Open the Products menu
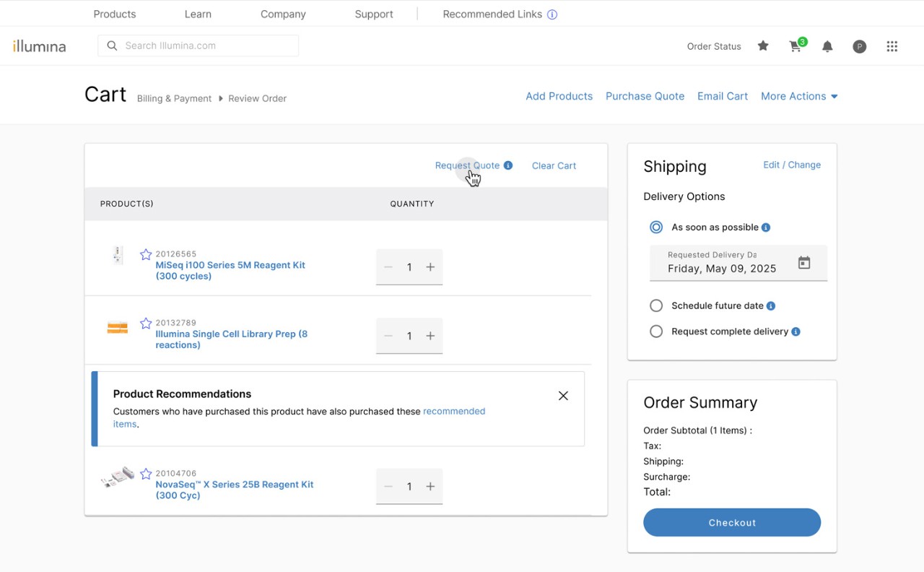 coord(115,14)
